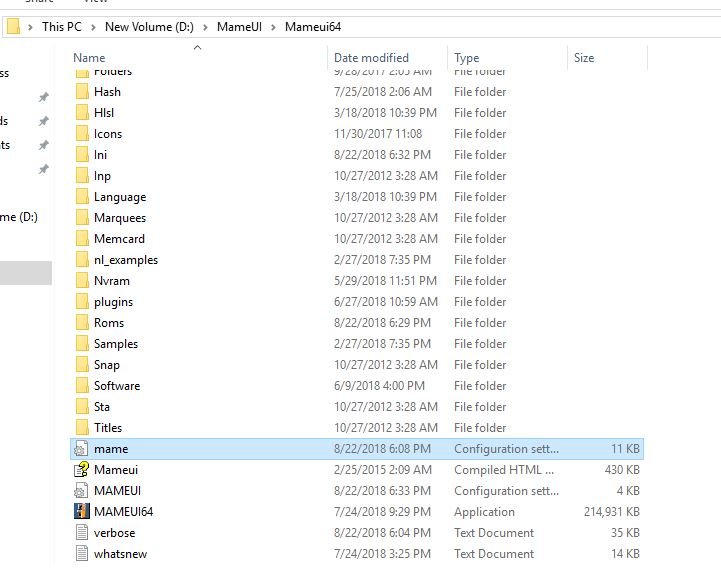Select the folder name "nl_examples"

[x=126, y=260]
